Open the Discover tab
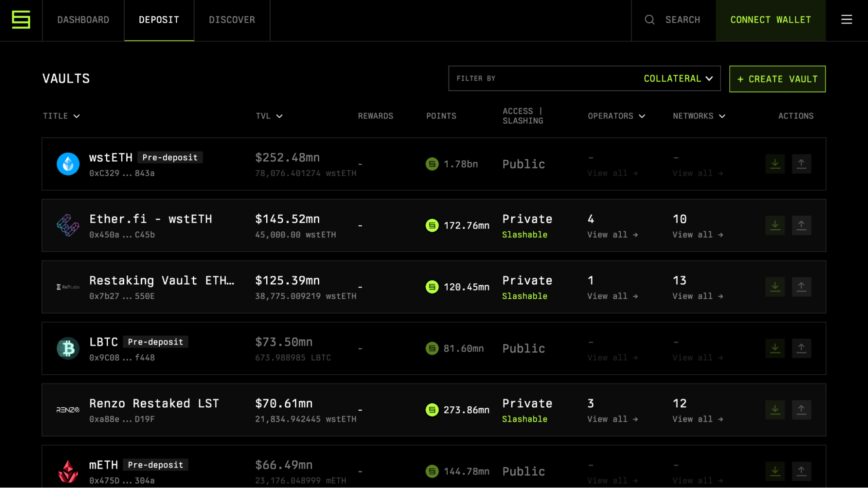Screen dimensions: 868x488 pyautogui.click(x=232, y=20)
